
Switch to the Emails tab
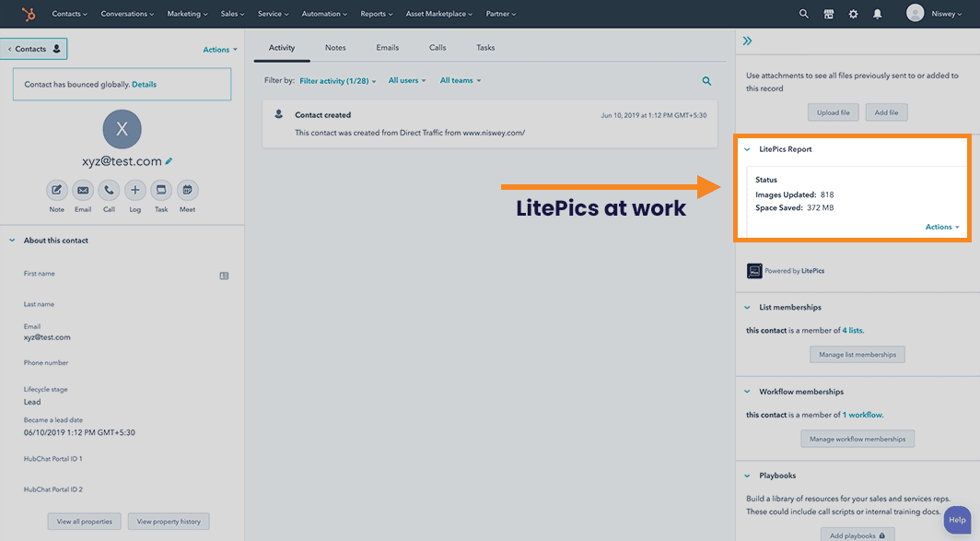click(x=388, y=48)
